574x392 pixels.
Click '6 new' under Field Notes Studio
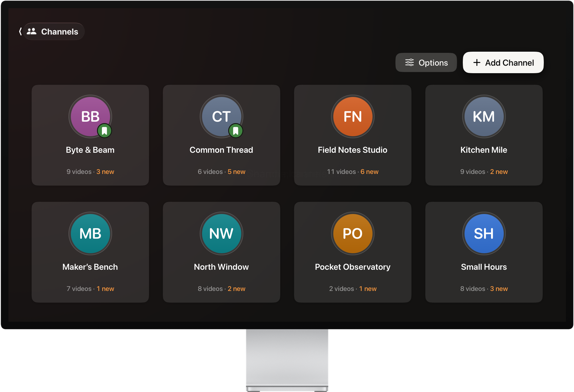tap(369, 172)
